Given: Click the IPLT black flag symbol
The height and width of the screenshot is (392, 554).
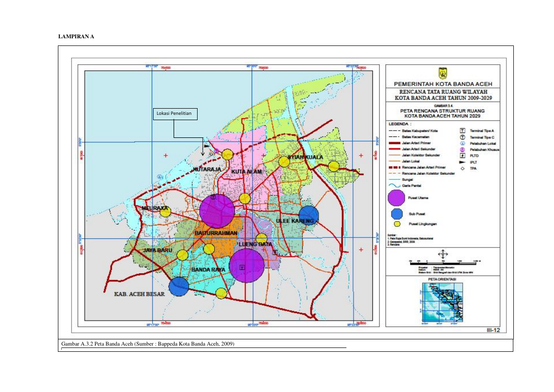Looking at the screenshot, I should point(462,162).
